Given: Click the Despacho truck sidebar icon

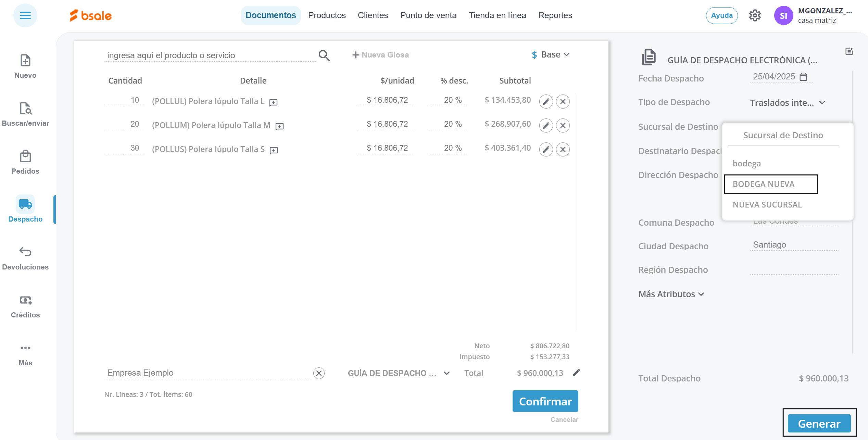Looking at the screenshot, I should coord(25,204).
